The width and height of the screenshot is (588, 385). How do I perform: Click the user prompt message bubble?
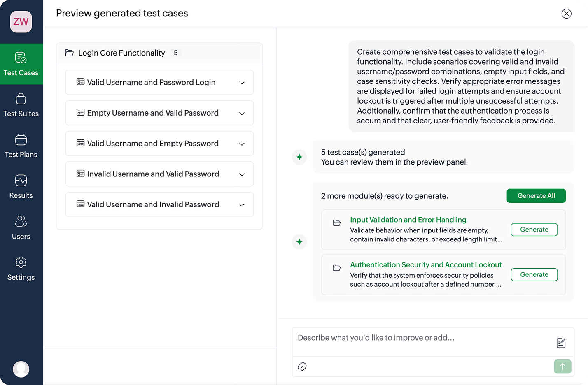tap(462, 86)
